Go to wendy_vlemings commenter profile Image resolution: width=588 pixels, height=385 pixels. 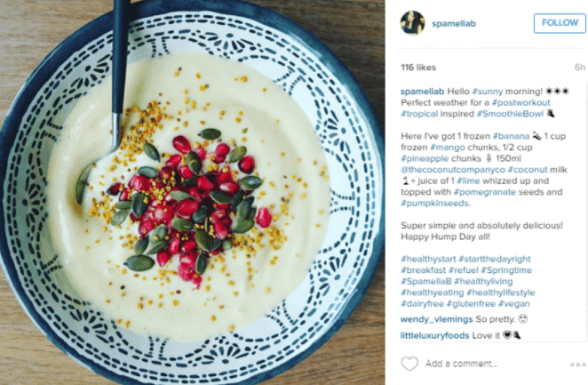(436, 319)
